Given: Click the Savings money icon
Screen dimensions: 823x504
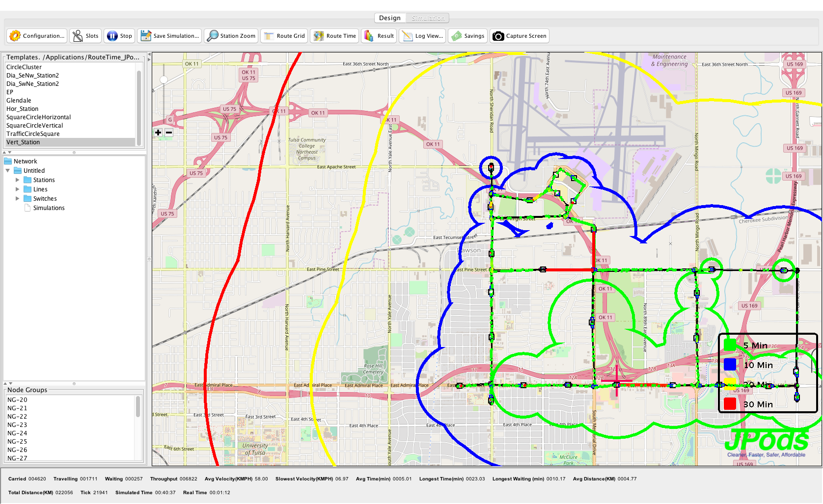Looking at the screenshot, I should click(x=457, y=36).
